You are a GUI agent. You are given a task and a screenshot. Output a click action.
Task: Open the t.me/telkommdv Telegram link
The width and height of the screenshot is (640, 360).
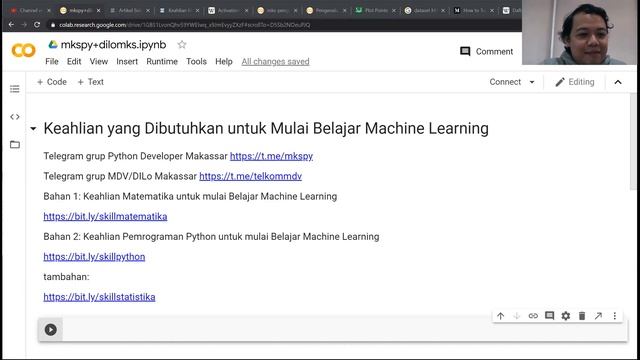pos(251,176)
